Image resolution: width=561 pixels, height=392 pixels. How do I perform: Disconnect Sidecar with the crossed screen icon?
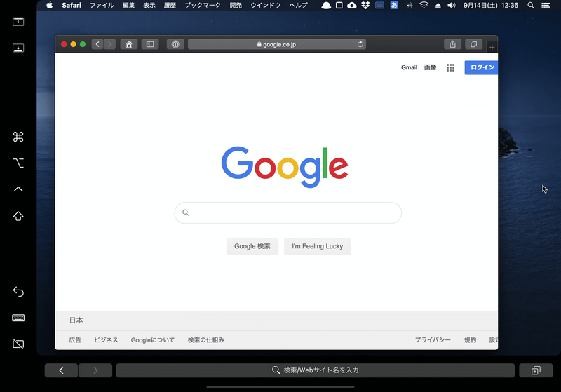click(18, 344)
